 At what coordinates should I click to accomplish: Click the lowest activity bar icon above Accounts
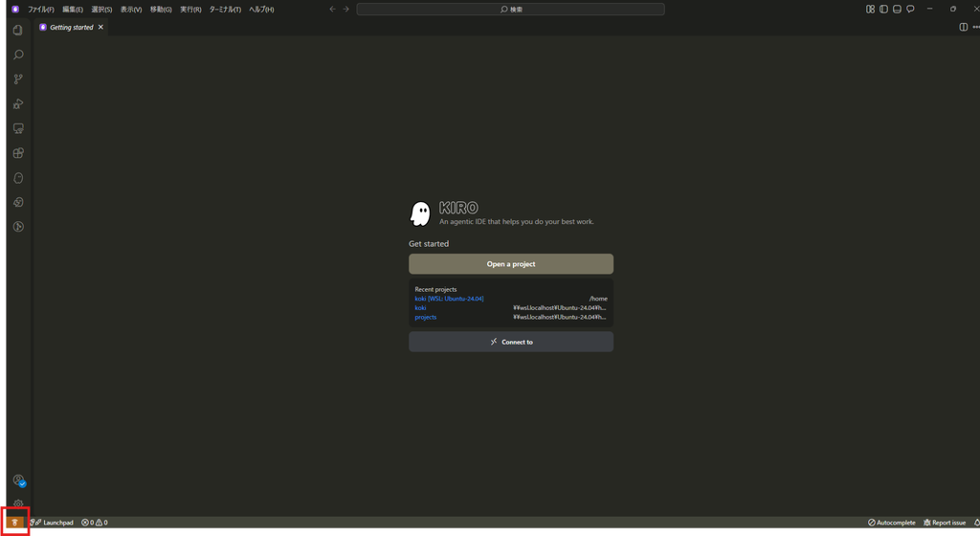(18, 227)
